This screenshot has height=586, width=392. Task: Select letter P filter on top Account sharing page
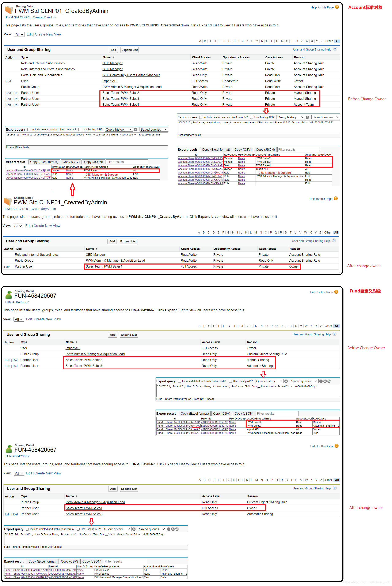pos(272,41)
